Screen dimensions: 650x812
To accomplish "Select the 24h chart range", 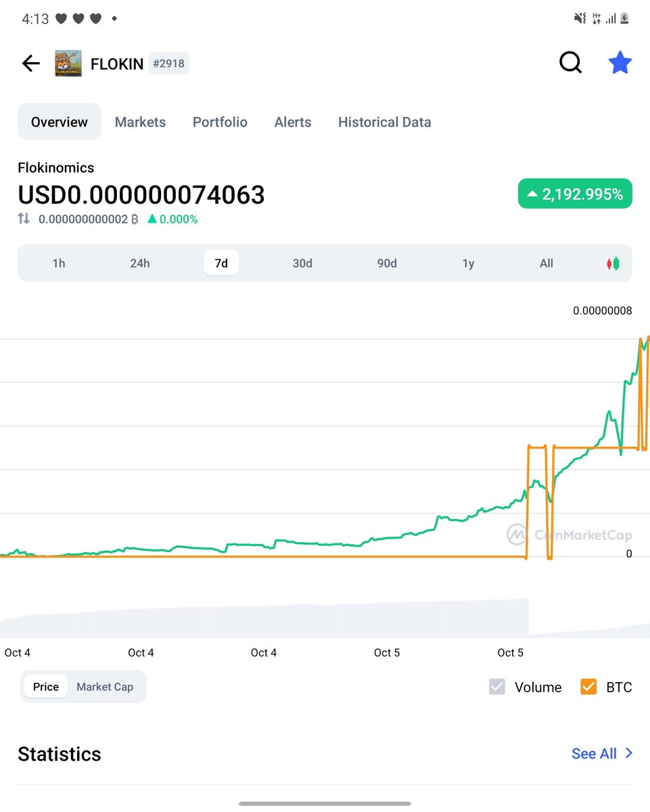I will (140, 263).
